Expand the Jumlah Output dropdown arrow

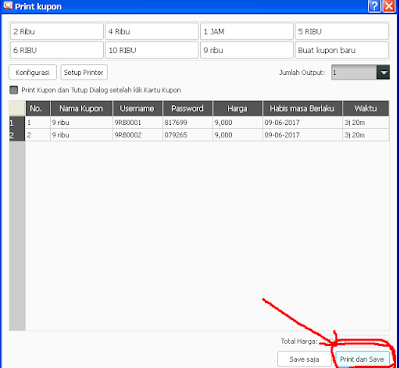(x=383, y=72)
